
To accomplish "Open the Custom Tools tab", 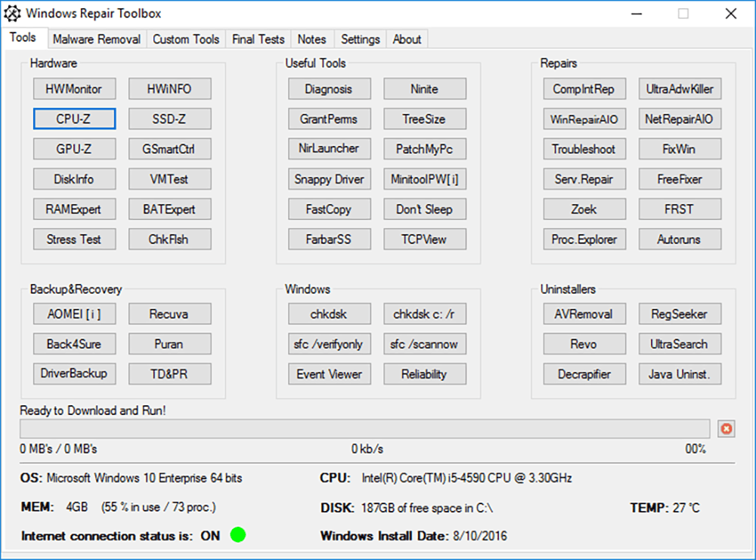I will click(186, 39).
